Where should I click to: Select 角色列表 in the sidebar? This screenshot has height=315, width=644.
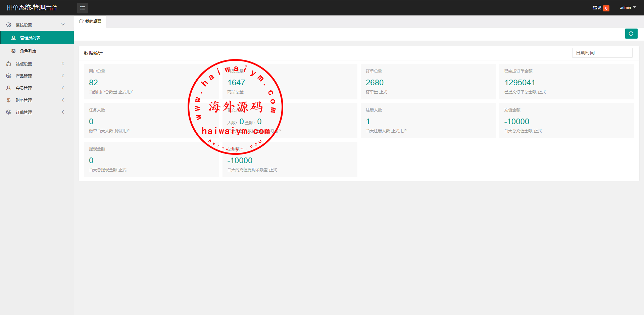click(x=28, y=51)
